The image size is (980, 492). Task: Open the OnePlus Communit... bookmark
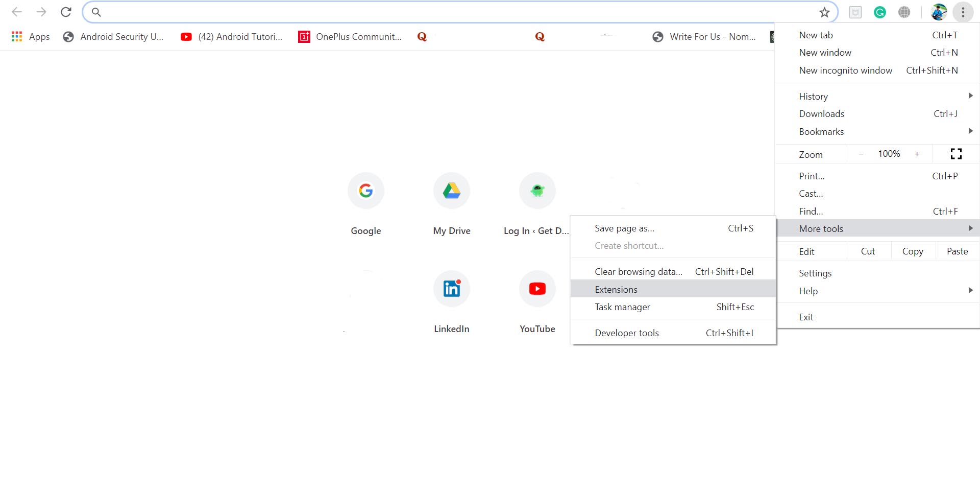350,37
